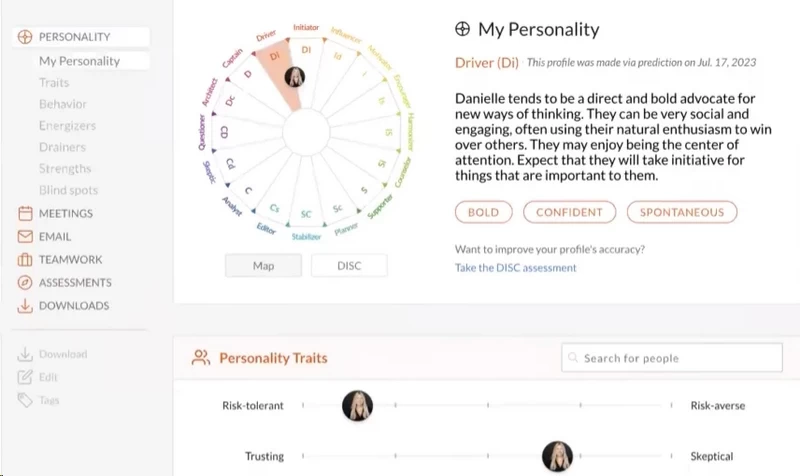Select Energizers in the sidebar

tap(67, 126)
